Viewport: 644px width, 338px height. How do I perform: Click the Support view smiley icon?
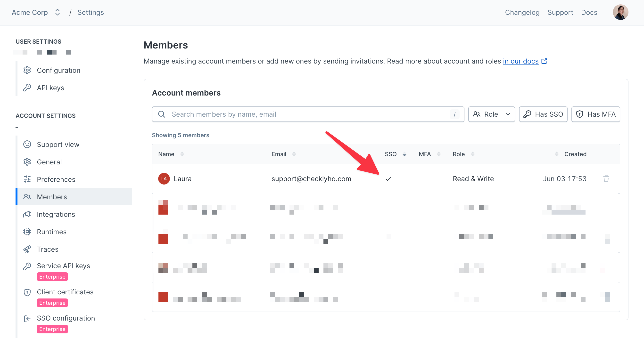pyautogui.click(x=27, y=145)
